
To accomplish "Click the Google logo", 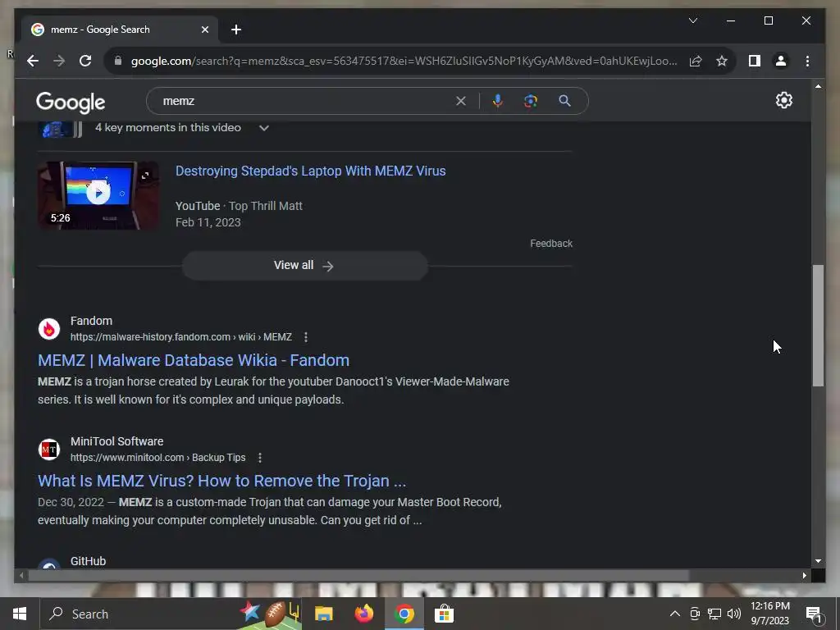I will click(71, 102).
